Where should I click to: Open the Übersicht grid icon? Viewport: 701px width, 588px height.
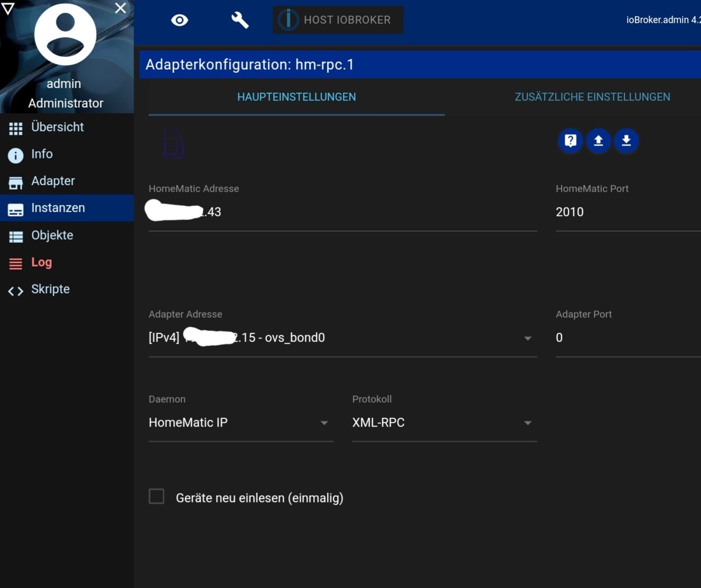coord(16,128)
